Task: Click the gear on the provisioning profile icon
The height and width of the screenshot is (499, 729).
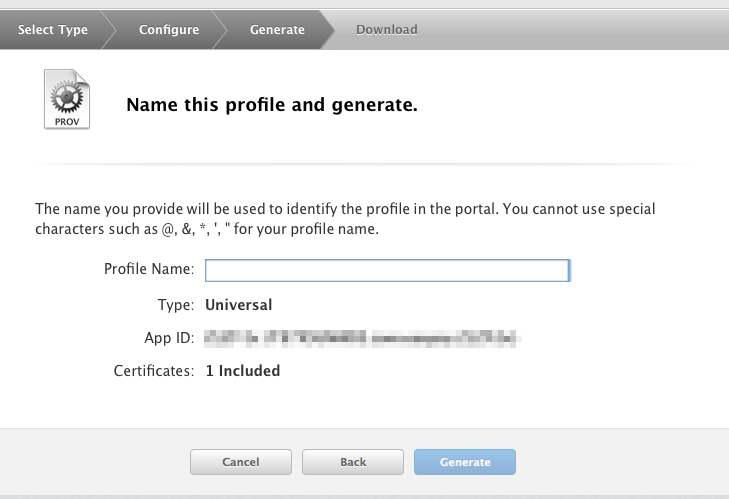Action: (67, 94)
